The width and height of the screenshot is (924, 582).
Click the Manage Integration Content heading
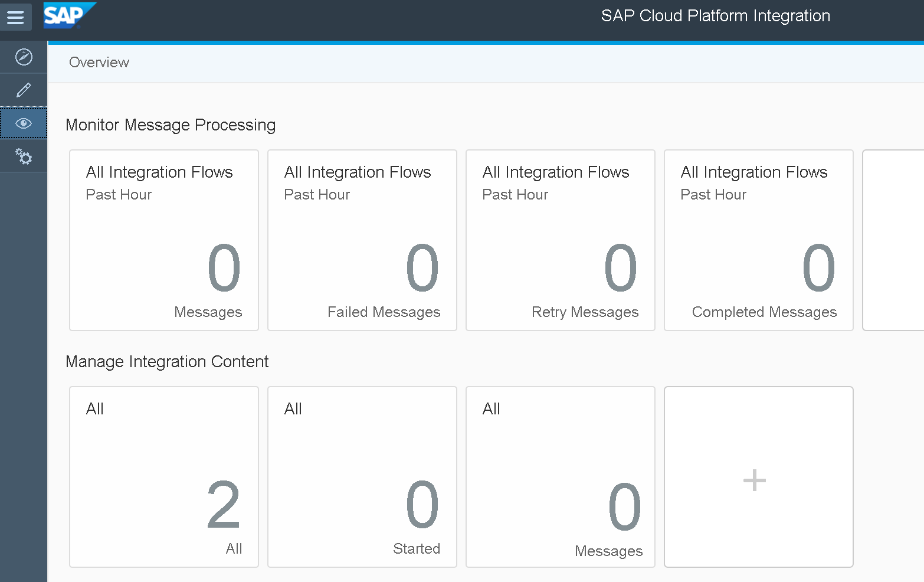tap(167, 362)
